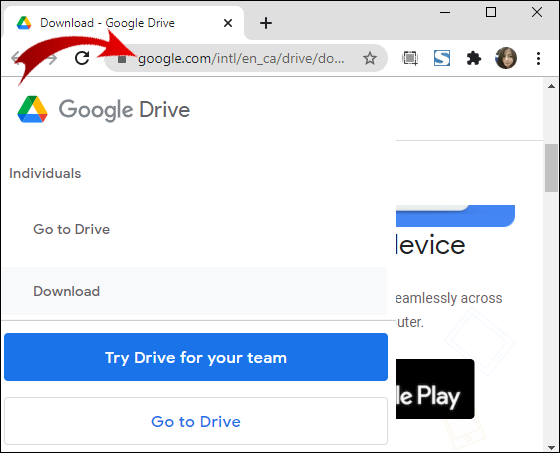The height and width of the screenshot is (453, 560).
Task: Click the scrollbar down arrow
Action: 551,447
